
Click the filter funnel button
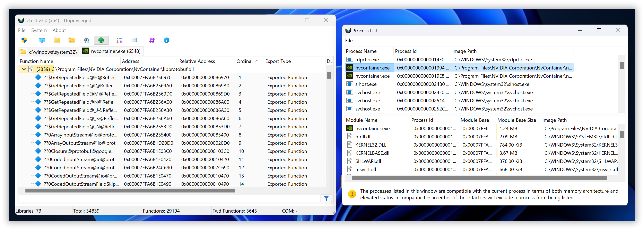[326, 198]
